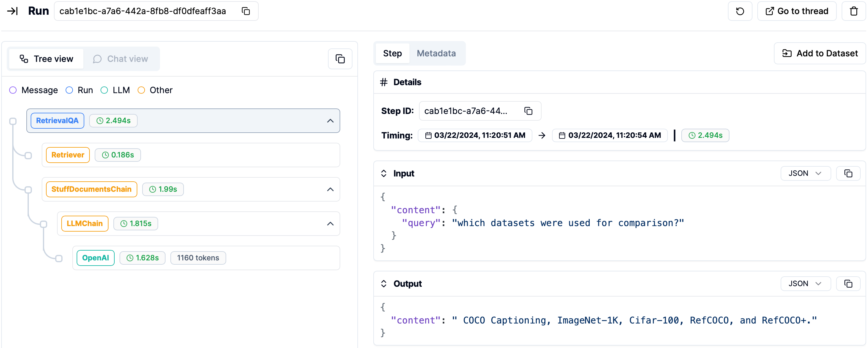Collapse the Output section header
Viewport: 868px width, 348px height.
click(x=384, y=283)
